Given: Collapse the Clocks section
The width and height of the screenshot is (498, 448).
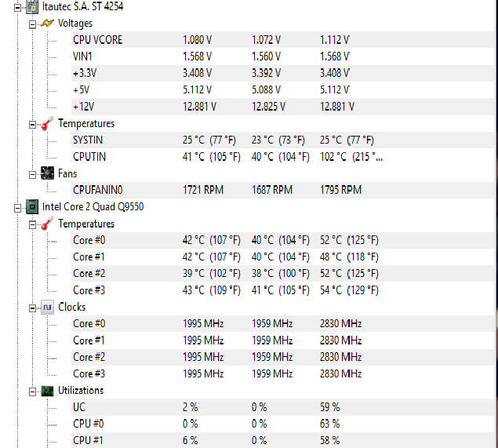Looking at the screenshot, I should click(32, 308).
